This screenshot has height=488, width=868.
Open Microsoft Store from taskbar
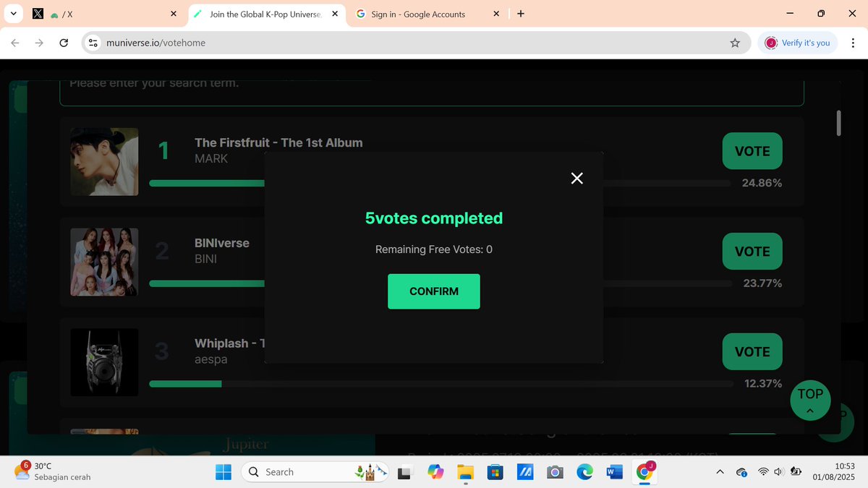coord(495,472)
